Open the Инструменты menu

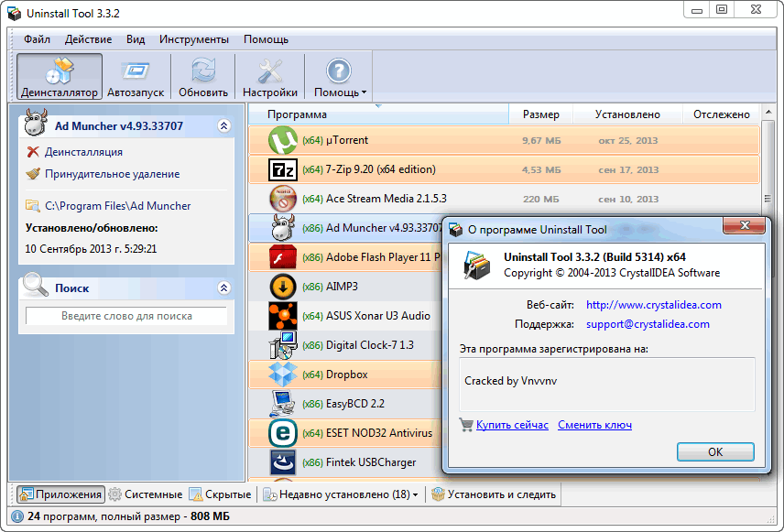coord(194,39)
